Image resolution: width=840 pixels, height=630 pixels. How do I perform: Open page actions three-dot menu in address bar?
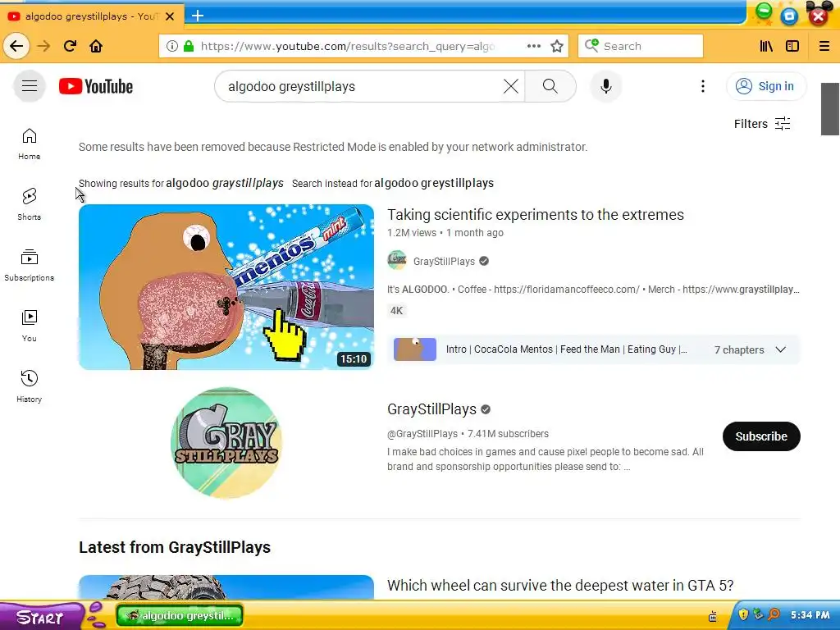[533, 46]
